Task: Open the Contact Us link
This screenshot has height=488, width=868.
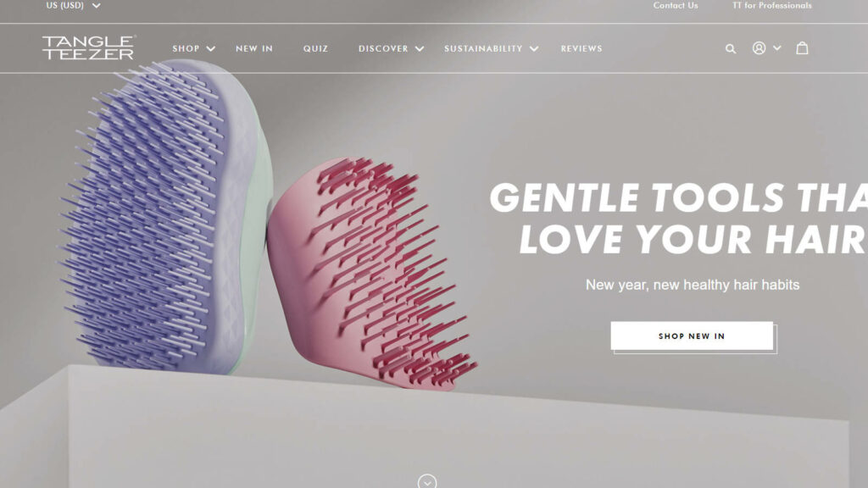Action: [676, 6]
